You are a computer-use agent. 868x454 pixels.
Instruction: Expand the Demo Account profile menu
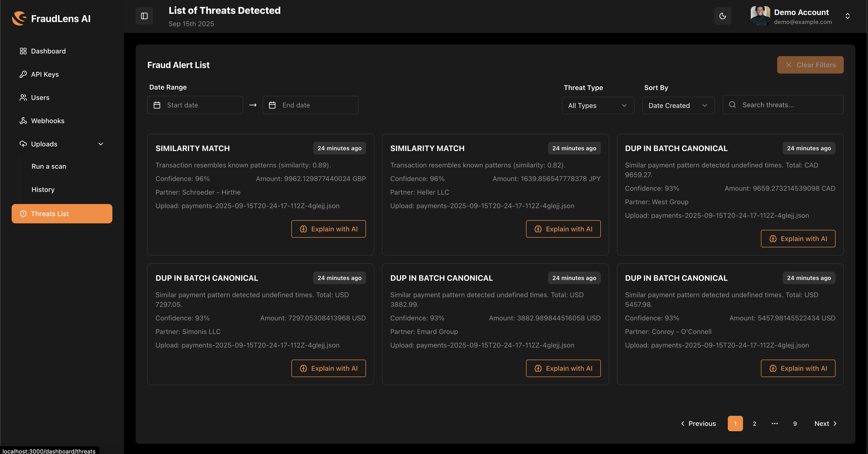(847, 16)
